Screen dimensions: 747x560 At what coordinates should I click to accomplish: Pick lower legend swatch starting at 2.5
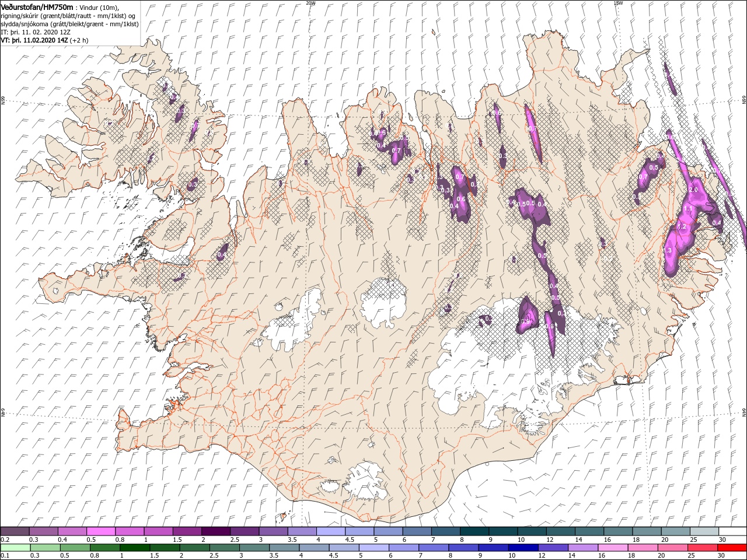click(x=224, y=548)
